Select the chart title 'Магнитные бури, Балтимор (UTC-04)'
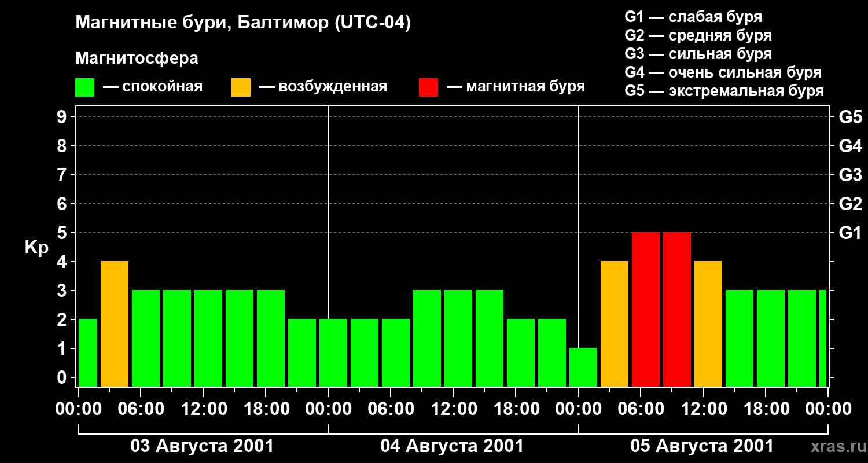Image resolution: width=868 pixels, height=463 pixels. [243, 24]
